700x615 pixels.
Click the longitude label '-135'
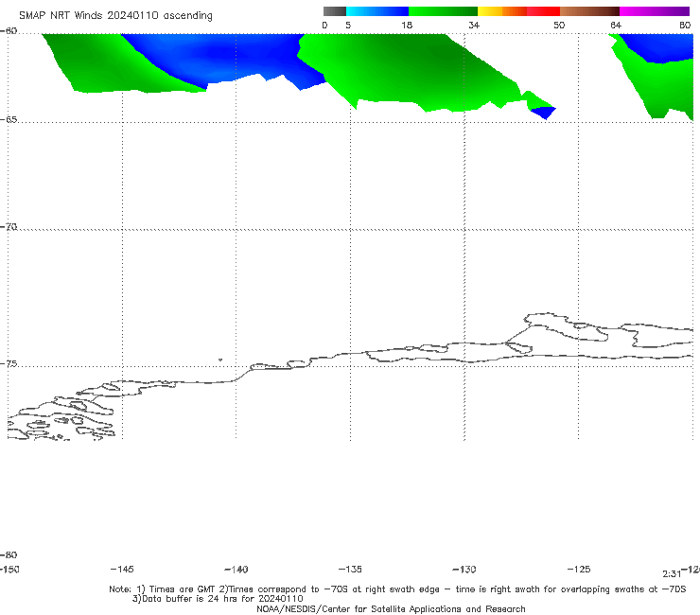click(x=350, y=570)
